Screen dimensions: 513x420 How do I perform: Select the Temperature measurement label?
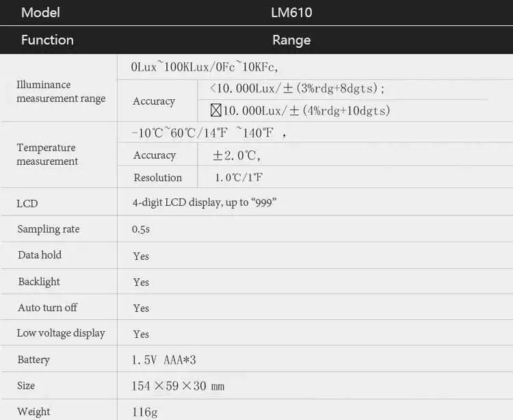pyautogui.click(x=47, y=154)
